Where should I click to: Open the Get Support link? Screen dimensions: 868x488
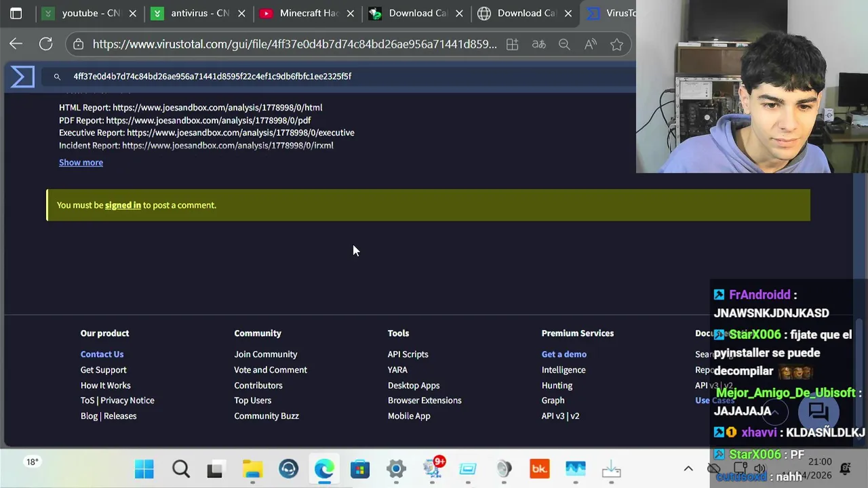point(103,369)
